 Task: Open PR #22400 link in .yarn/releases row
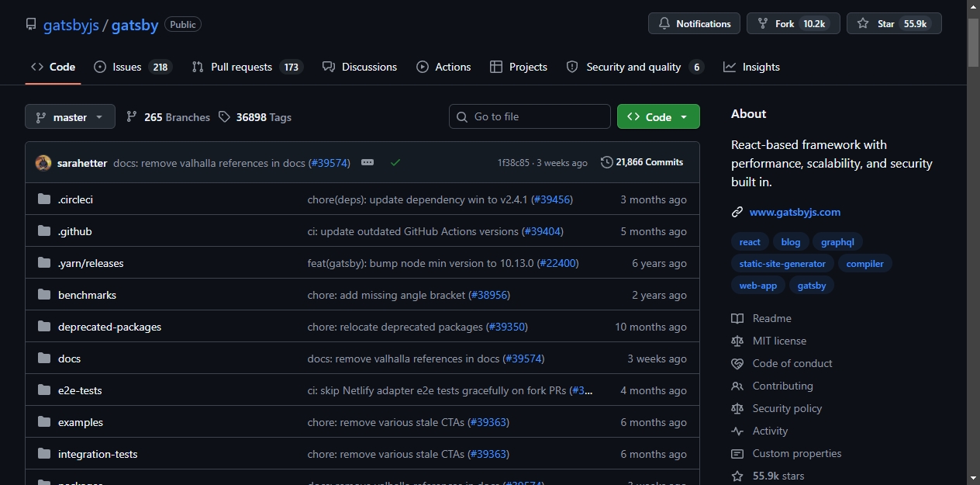pyautogui.click(x=557, y=263)
